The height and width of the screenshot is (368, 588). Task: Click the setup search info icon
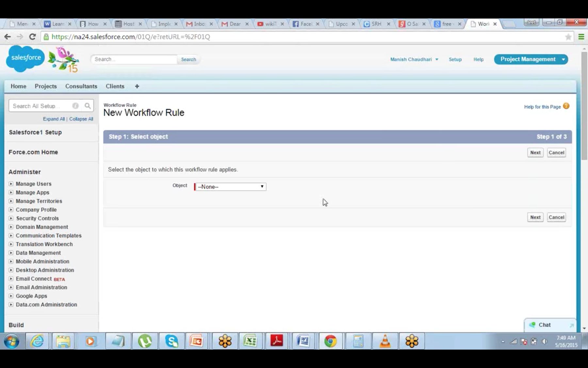(75, 106)
